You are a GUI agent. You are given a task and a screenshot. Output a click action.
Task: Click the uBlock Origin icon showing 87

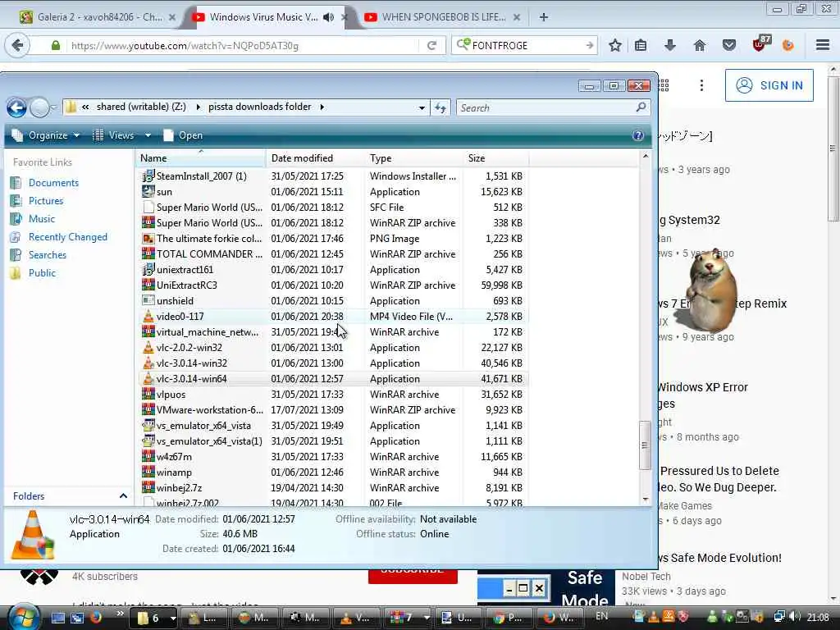click(760, 44)
